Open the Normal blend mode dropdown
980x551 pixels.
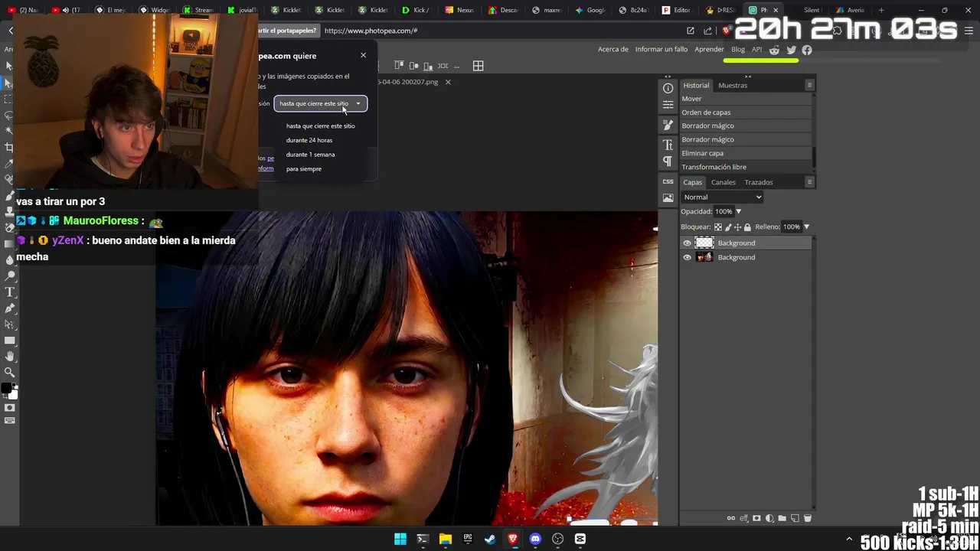point(722,197)
